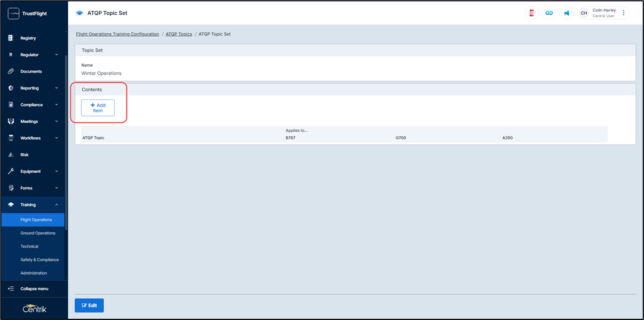Click the CH user avatar
The width and height of the screenshot is (644, 320).
click(x=584, y=13)
